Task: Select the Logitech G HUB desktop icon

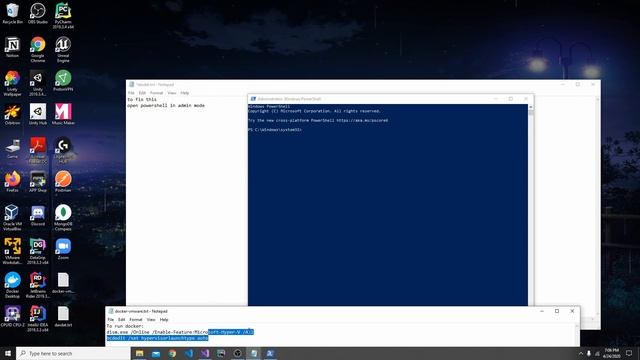Action: [x=63, y=150]
